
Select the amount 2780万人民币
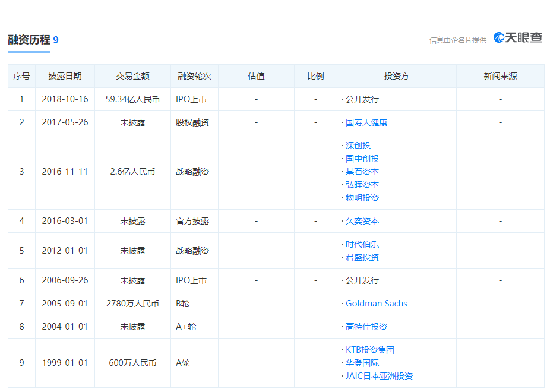[x=132, y=304]
